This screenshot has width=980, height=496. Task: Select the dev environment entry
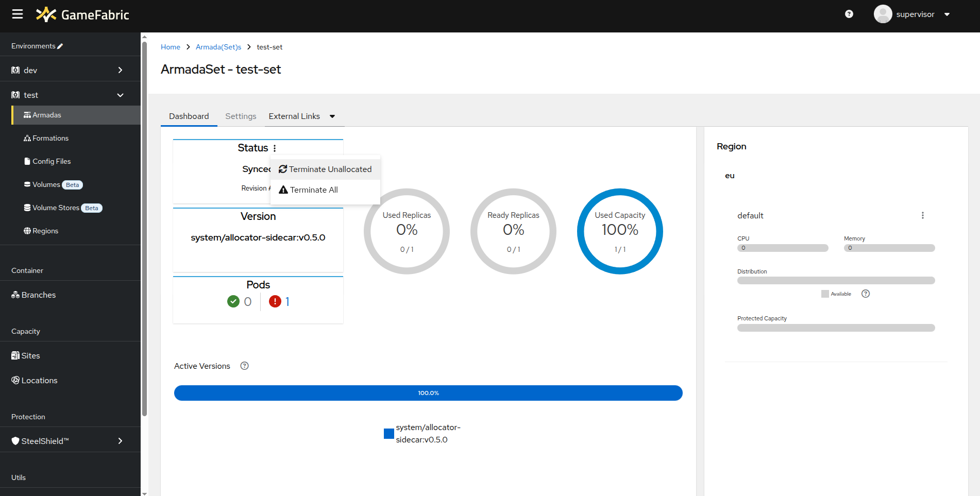[70, 70]
